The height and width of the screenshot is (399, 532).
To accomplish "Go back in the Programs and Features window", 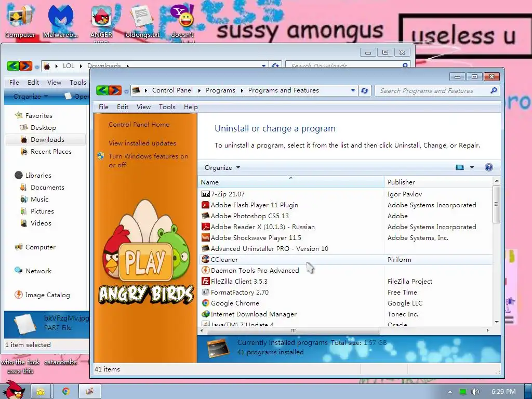I will click(102, 90).
